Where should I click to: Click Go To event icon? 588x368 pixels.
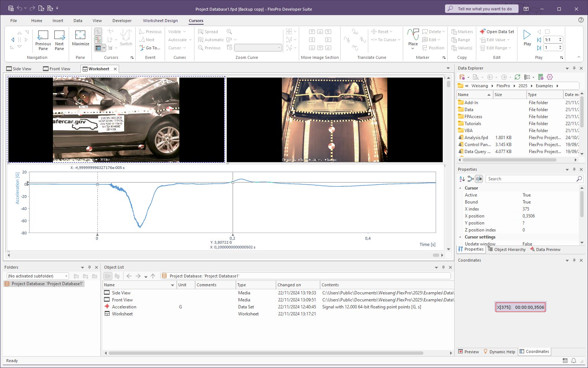tap(142, 48)
